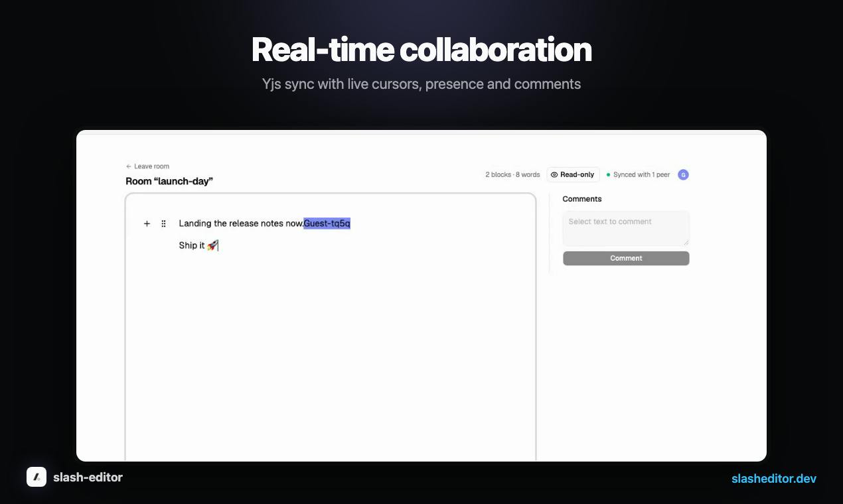Screen dimensions: 843x504
Task: Click the Synced with 1 peer status
Action: (x=638, y=174)
